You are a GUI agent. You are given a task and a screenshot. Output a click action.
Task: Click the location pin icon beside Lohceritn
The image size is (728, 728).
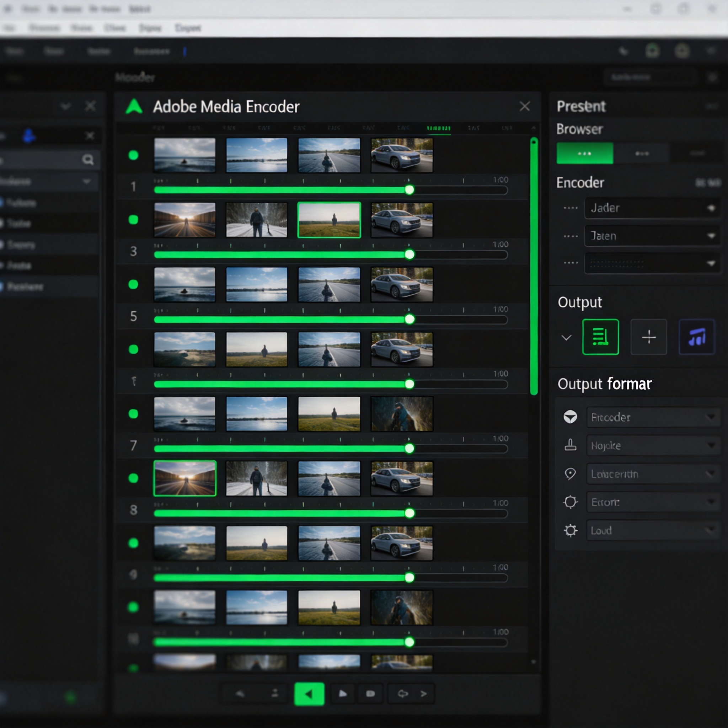click(x=570, y=473)
